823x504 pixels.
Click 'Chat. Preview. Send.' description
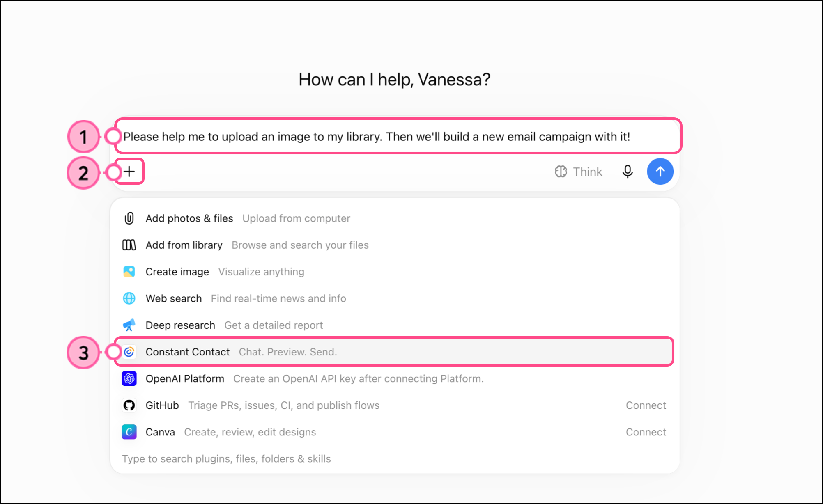pyautogui.click(x=288, y=352)
